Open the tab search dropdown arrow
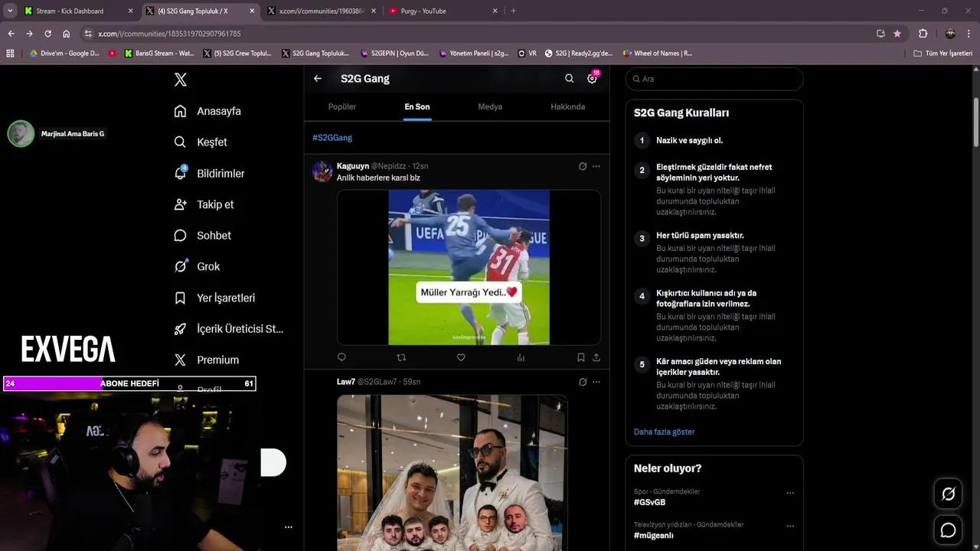The height and width of the screenshot is (551, 980). pos(10,11)
